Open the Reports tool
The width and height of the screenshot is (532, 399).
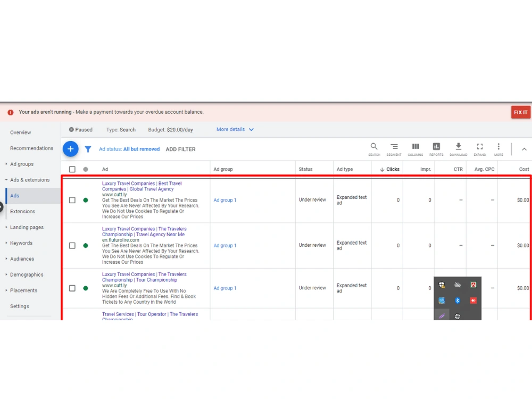click(436, 149)
